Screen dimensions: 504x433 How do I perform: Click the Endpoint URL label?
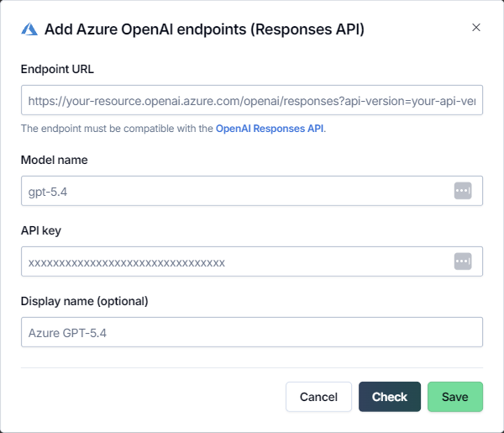(57, 69)
